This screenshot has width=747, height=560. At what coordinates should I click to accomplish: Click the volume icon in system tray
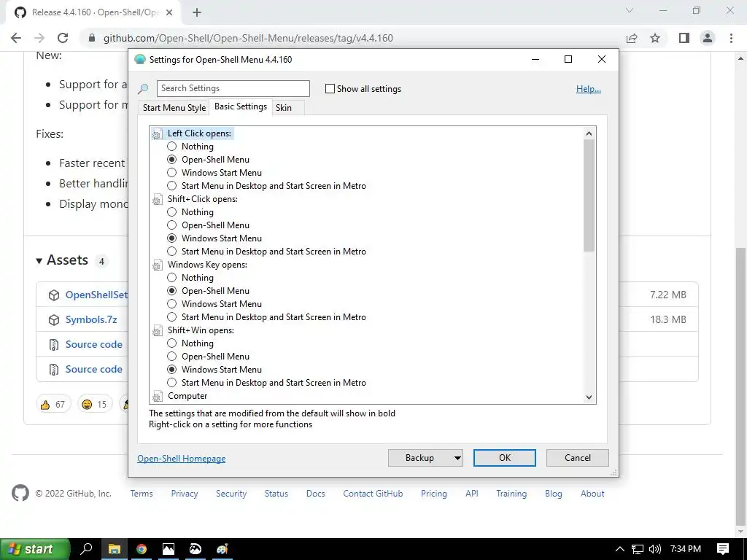[x=655, y=549]
